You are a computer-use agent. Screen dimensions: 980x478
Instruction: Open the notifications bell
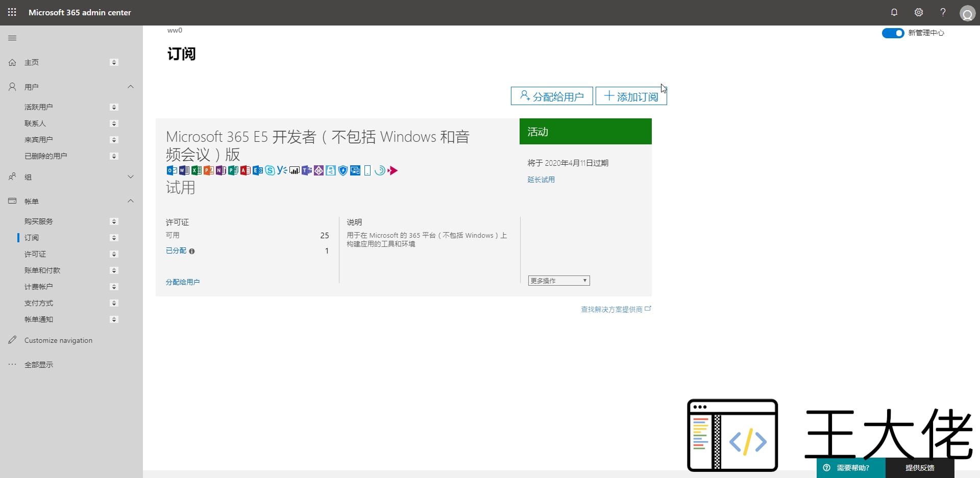[894, 12]
